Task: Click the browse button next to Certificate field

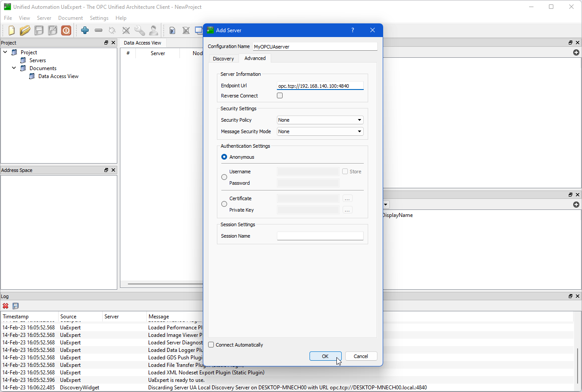Action: coord(347,199)
